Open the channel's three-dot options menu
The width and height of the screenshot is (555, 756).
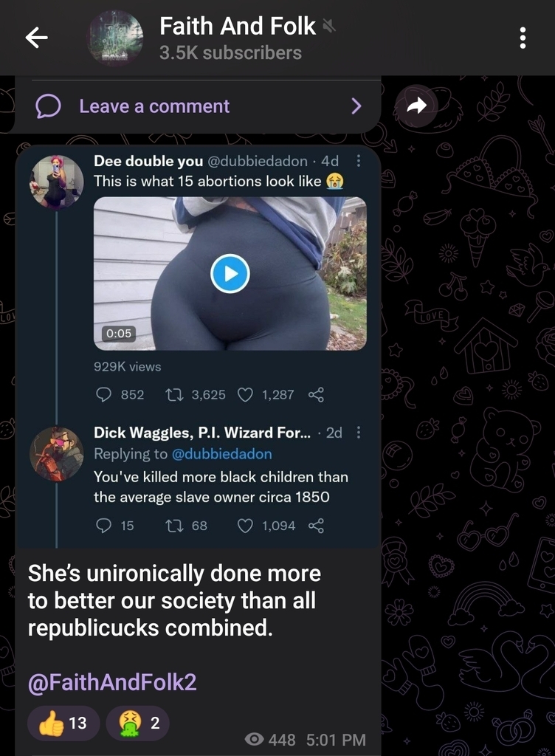click(523, 38)
